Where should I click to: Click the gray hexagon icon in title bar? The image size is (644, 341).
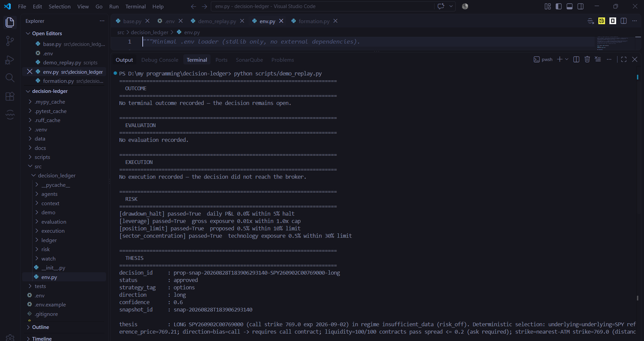(465, 6)
